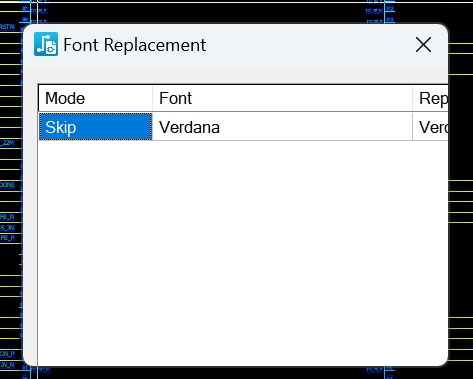
Task: Sort by the Font column header
Action: pos(282,98)
